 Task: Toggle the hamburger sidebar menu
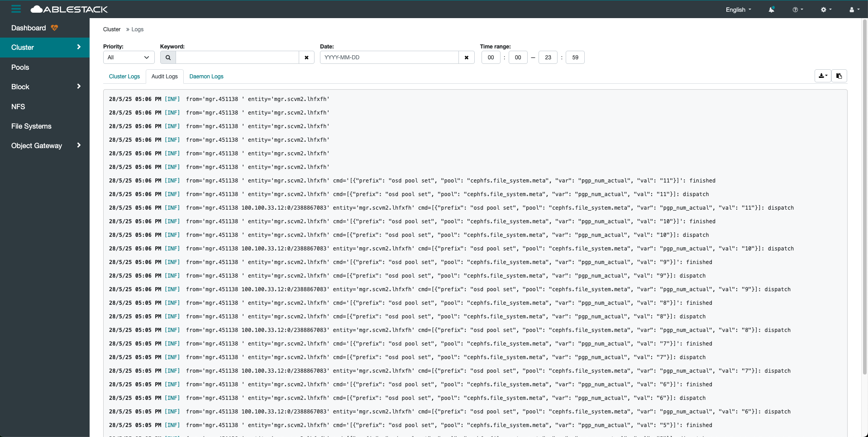coord(16,9)
